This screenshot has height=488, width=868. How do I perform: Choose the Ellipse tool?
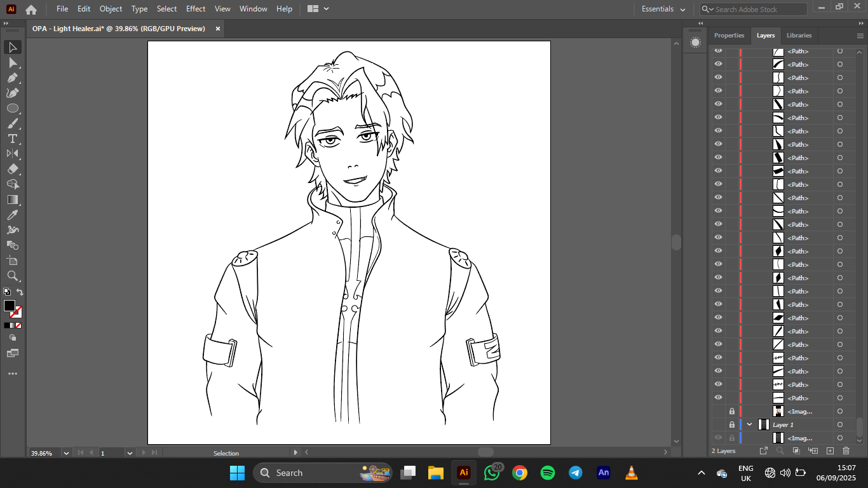[12, 109]
